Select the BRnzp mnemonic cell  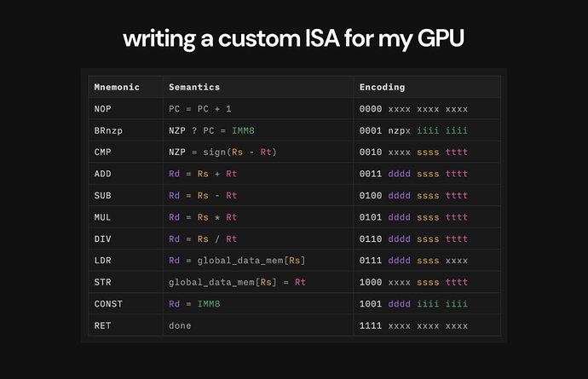[107, 130]
